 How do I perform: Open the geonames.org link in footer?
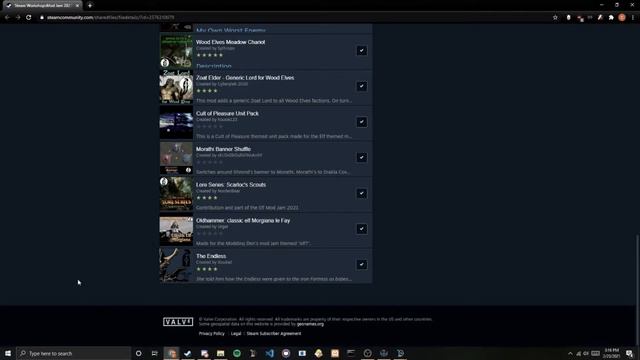[x=310, y=324]
